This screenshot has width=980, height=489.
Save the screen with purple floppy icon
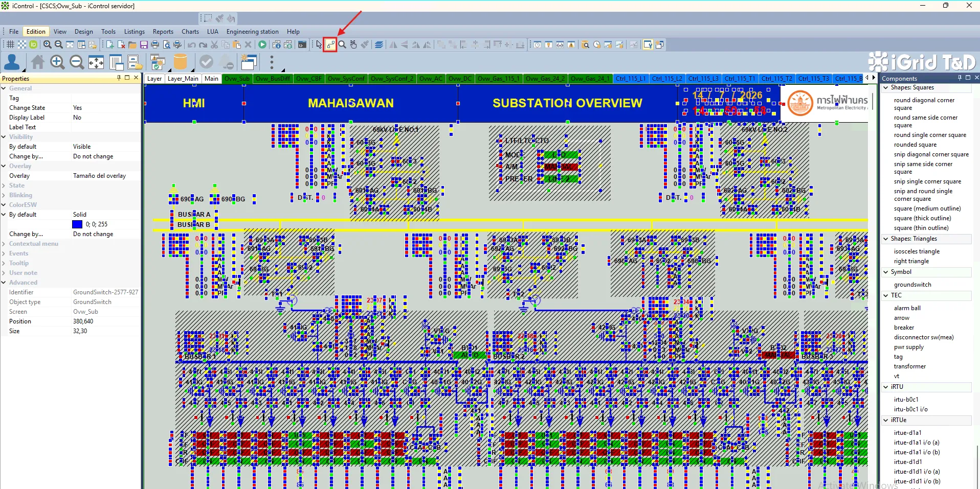pos(144,45)
